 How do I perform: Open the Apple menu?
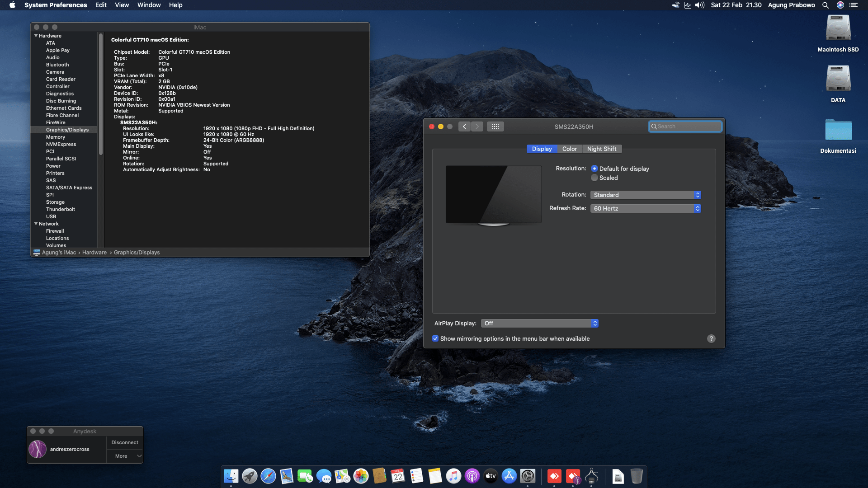(12, 5)
